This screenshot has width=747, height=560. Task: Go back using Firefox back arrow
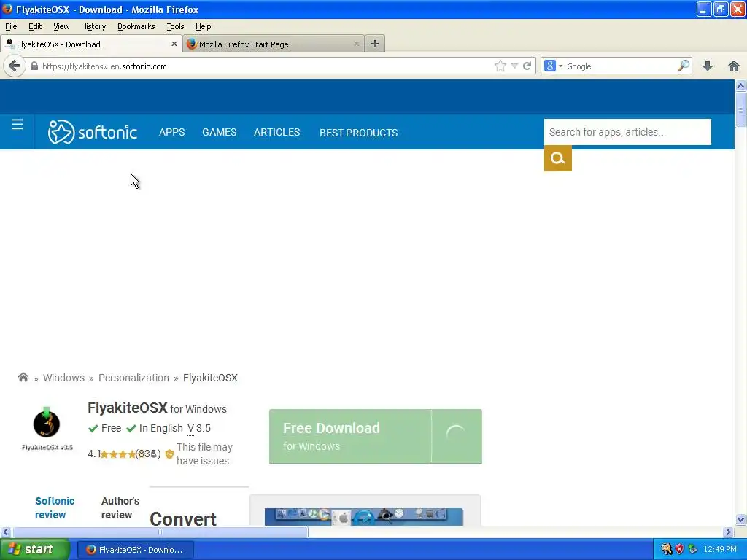(x=15, y=66)
